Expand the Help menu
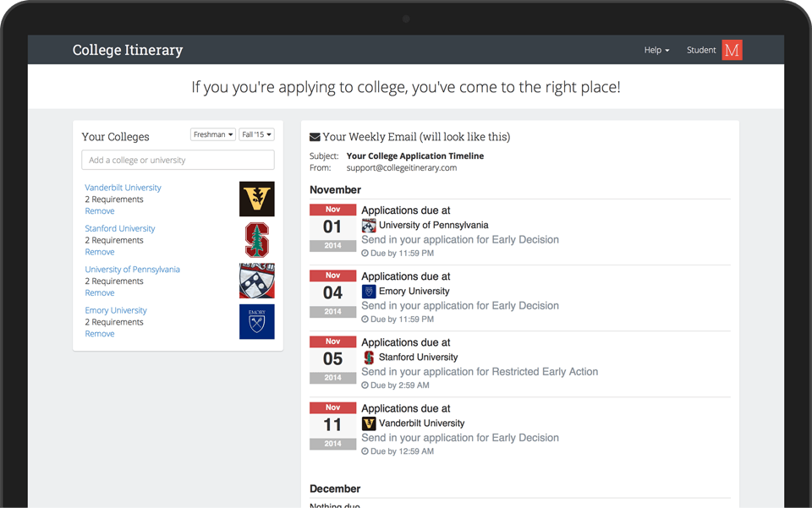This screenshot has width=812, height=508. tap(656, 50)
